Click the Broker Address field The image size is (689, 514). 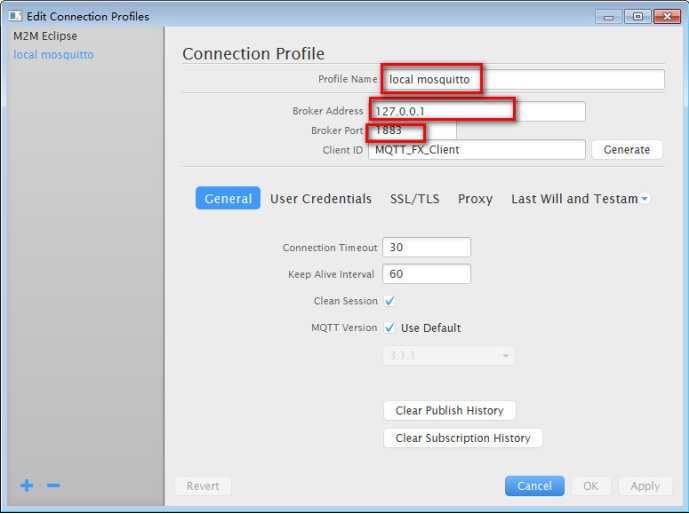477,111
